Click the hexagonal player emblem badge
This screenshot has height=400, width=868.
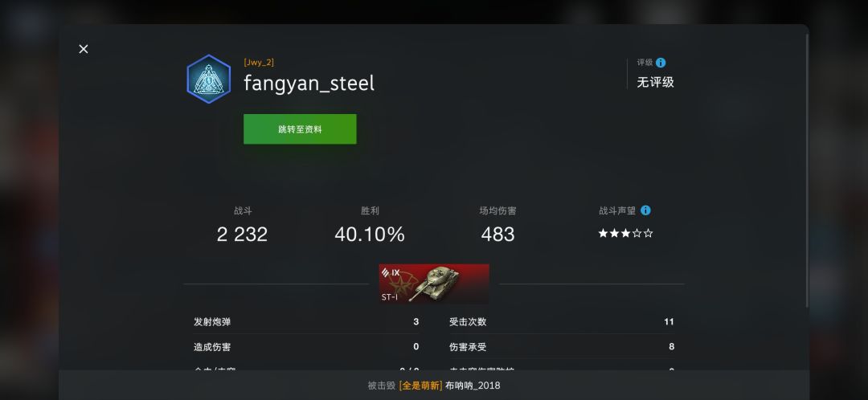pos(209,79)
